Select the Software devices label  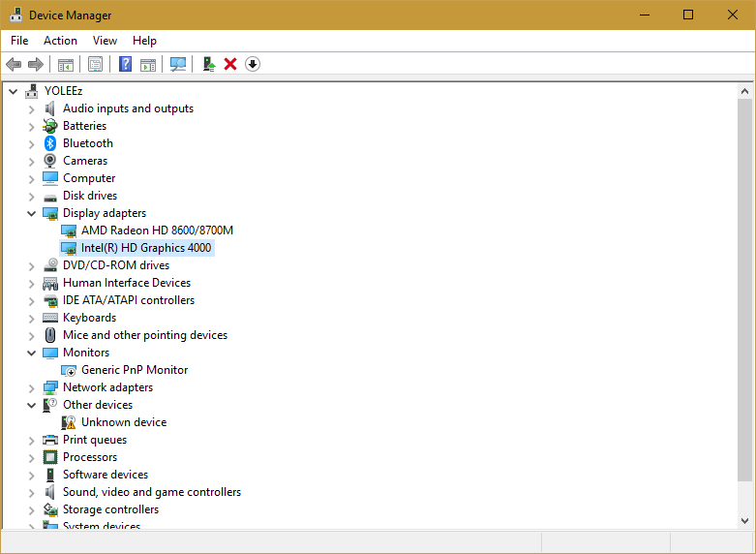[x=106, y=475]
